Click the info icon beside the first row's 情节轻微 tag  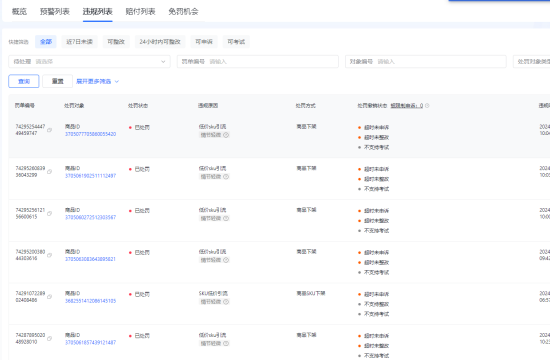point(226,135)
